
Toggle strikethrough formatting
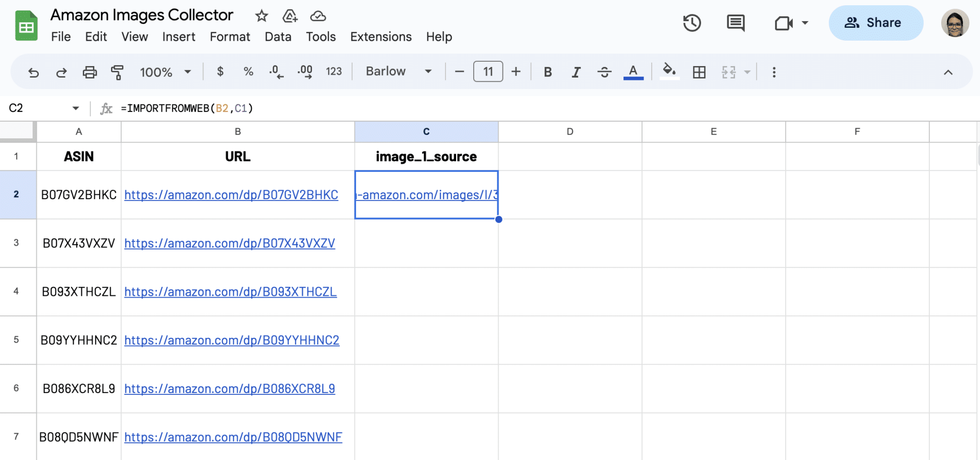604,72
